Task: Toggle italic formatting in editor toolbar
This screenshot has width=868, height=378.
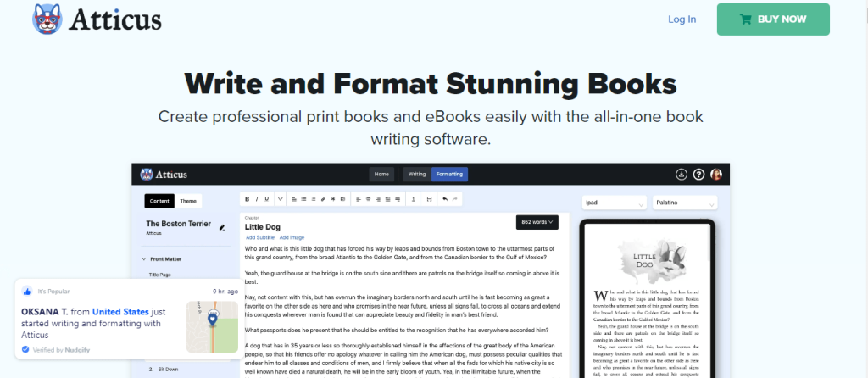Action: tap(257, 198)
